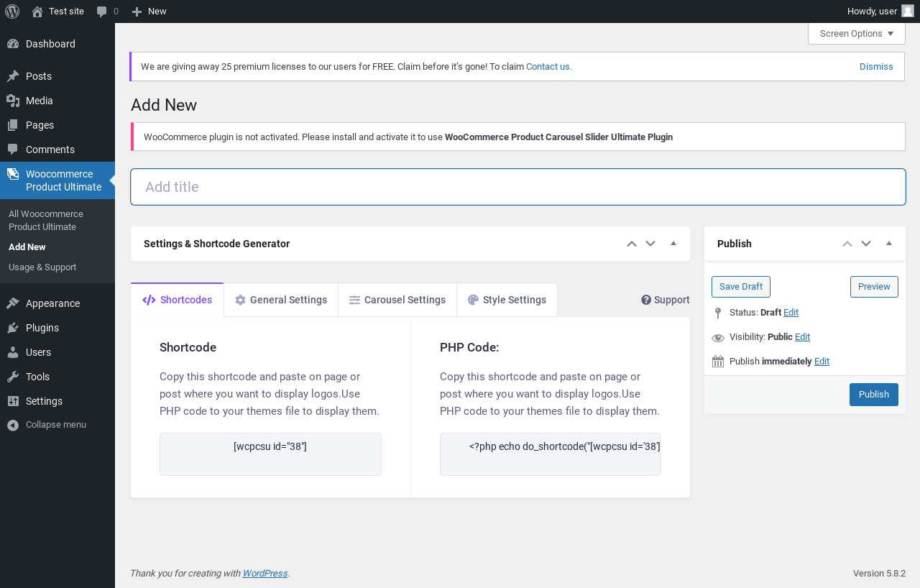Click the Support question mark icon

(x=646, y=300)
